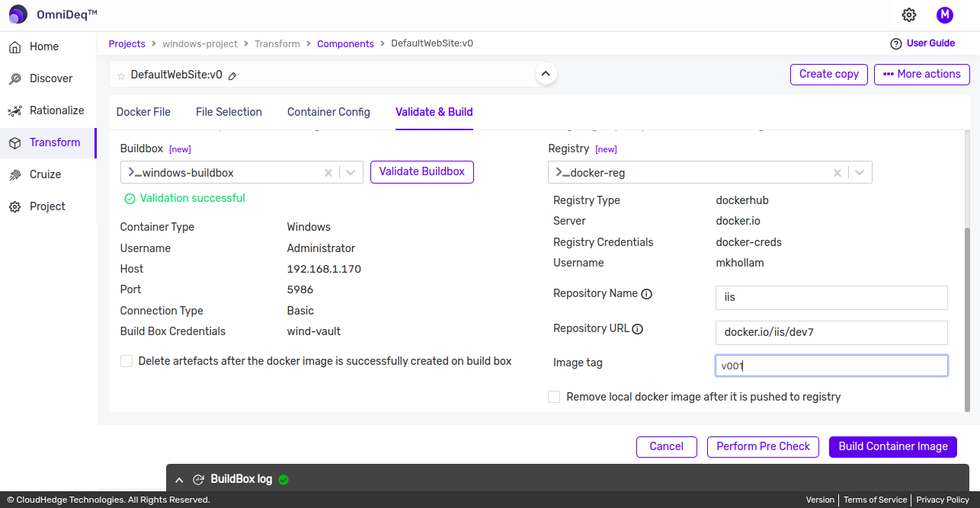
Task: Click the BuildBox log green status icon
Action: (x=283, y=480)
